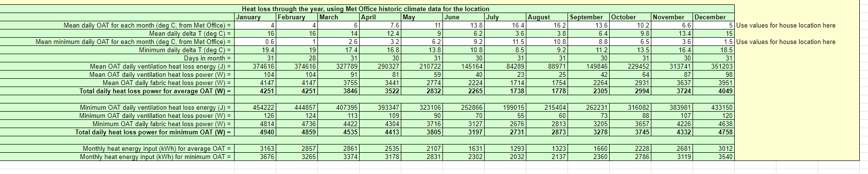This screenshot has height=174, width=868.
Task: Select the 'Minimum daily delta T (deg C) =' label
Action: 185,50
